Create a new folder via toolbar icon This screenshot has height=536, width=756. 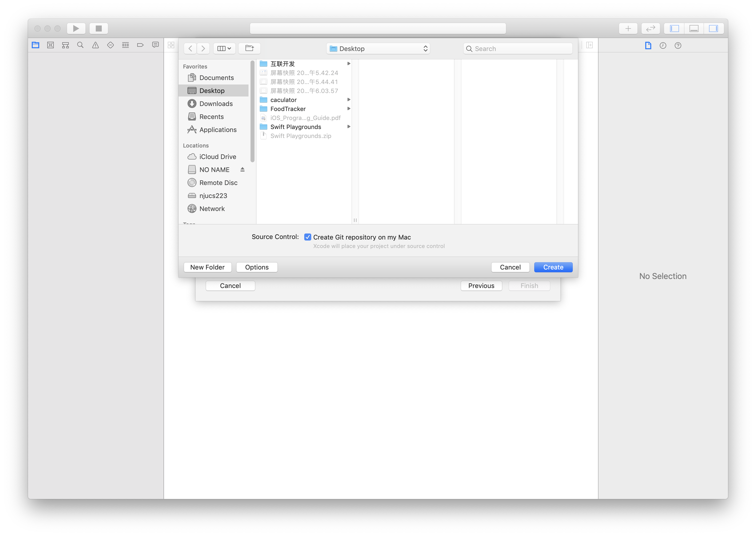249,48
